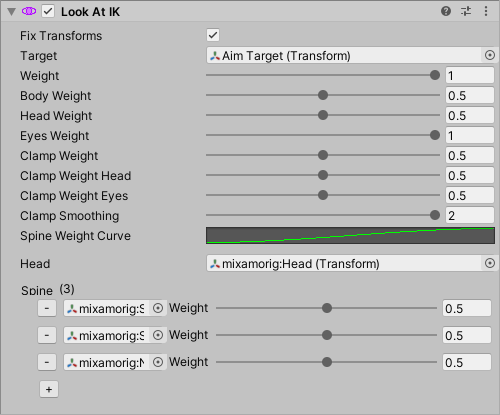
Task: Open the Spine Weight Curve editor
Action: coord(350,236)
